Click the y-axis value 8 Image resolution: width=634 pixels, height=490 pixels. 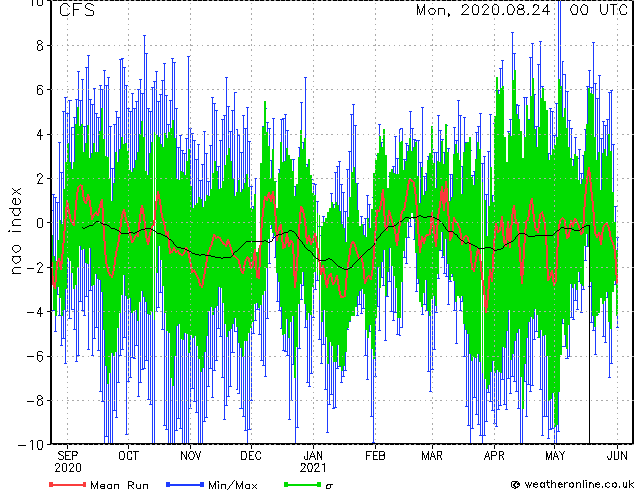coord(40,46)
